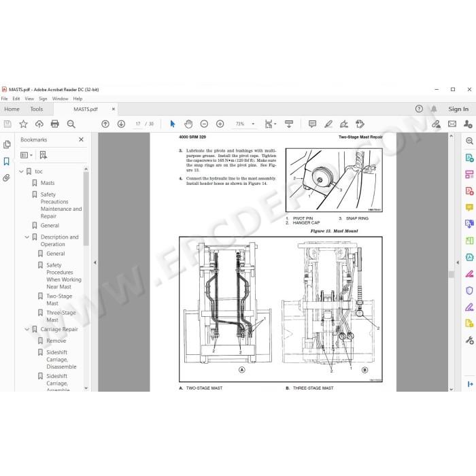Close the MASTS.pdf tab
The image size is (476, 476).
point(114,109)
